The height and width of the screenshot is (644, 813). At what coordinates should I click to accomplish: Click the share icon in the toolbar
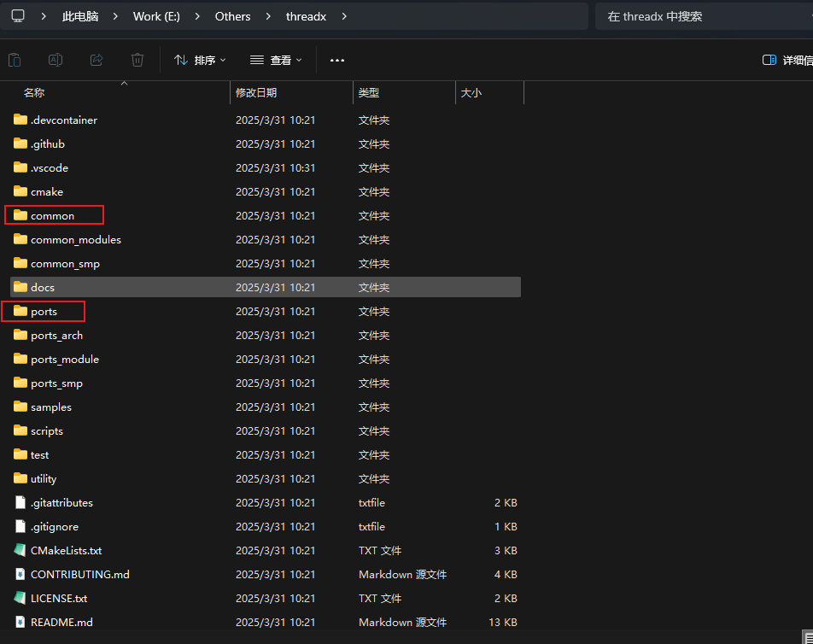97,60
